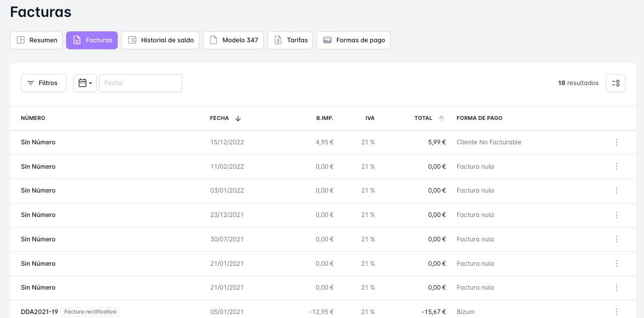Select the Facturas tab
Image resolution: width=644 pixels, height=318 pixels.
(x=92, y=40)
